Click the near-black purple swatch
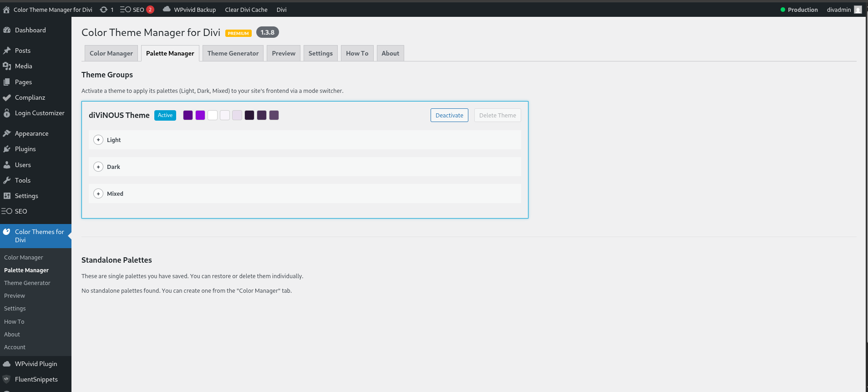Image resolution: width=868 pixels, height=392 pixels. (x=249, y=115)
